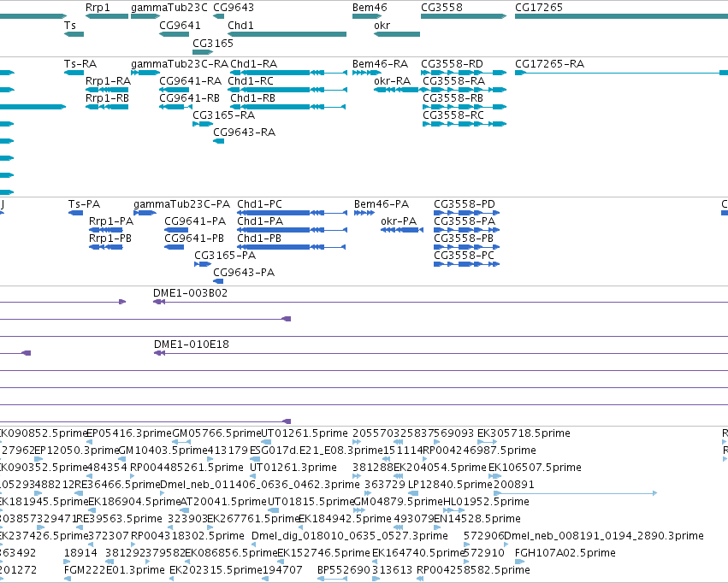Select the CG9641-RA transcript

click(x=175, y=90)
